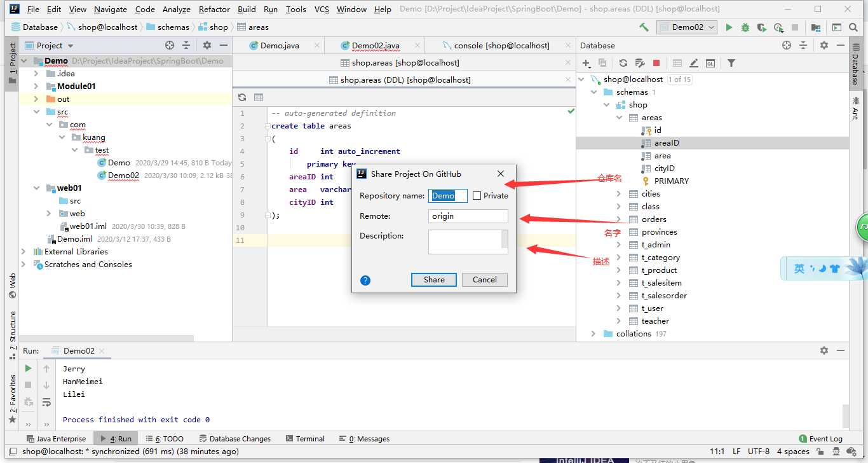Open Project panel settings gear
The height and width of the screenshot is (463, 868).
(207, 45)
